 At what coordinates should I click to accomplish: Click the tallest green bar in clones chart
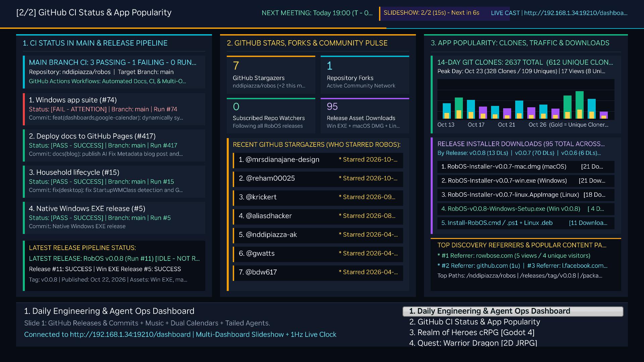click(580, 105)
